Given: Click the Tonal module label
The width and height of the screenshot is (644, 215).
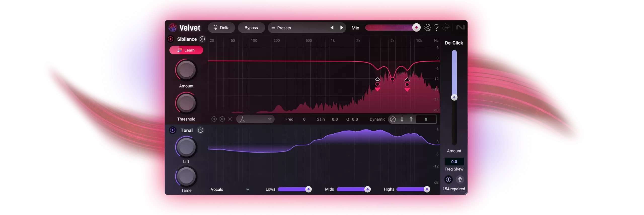Looking at the screenshot, I should pos(186,130).
